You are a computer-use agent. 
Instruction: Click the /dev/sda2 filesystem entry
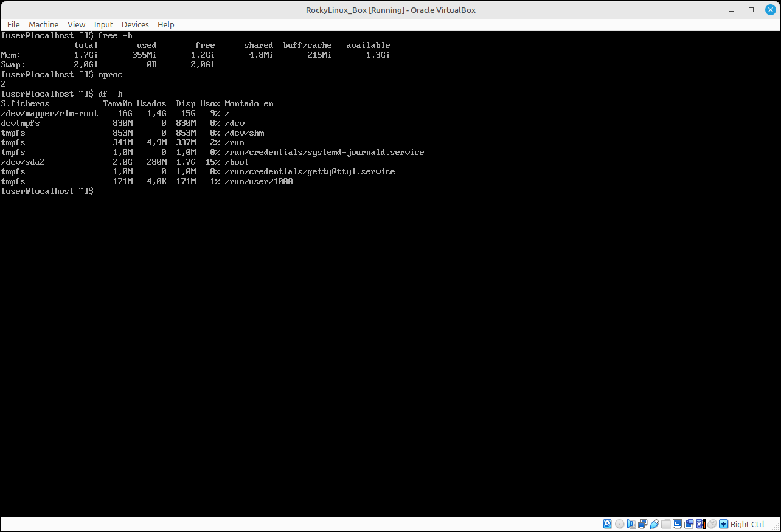23,162
